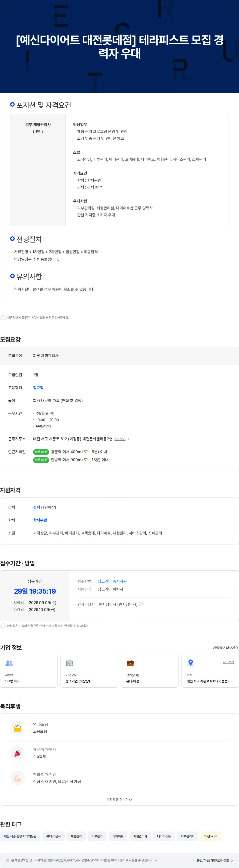Click 용문역 에서 400m subway text
Viewport: 239px width, 868px height.
(x=79, y=452)
